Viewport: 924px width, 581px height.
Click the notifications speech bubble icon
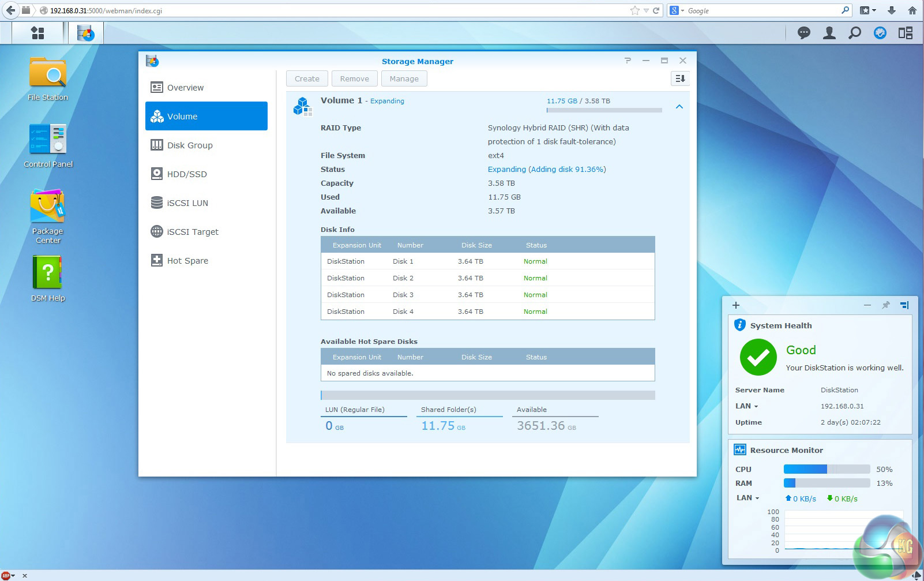pyautogui.click(x=803, y=33)
